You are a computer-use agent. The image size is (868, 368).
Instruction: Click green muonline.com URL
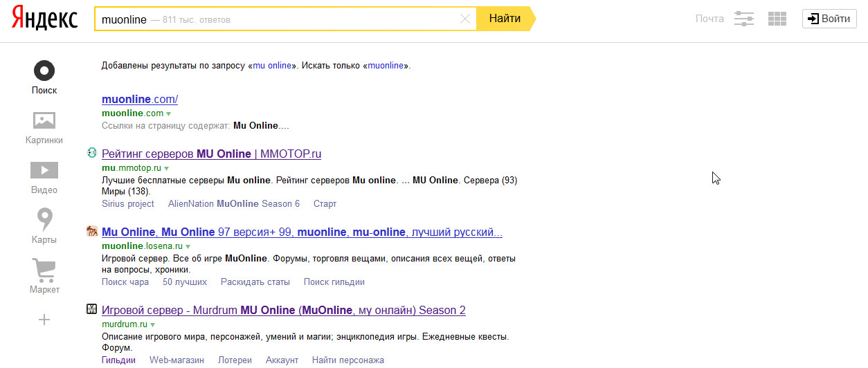tap(132, 113)
